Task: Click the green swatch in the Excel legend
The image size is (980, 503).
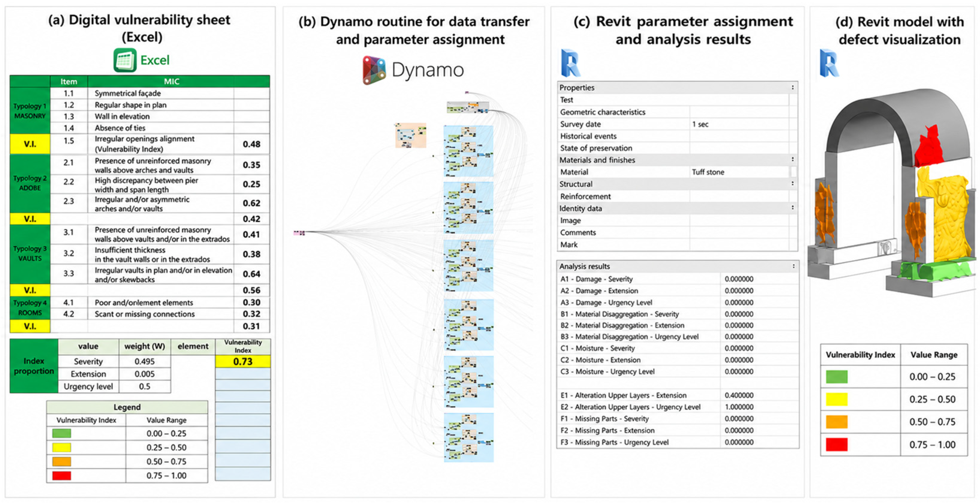Action: [x=62, y=433]
